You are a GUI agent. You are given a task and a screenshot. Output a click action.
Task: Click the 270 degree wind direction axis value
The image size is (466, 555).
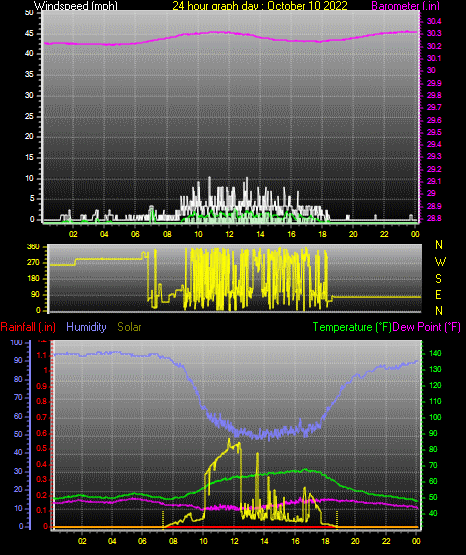pos(33,263)
